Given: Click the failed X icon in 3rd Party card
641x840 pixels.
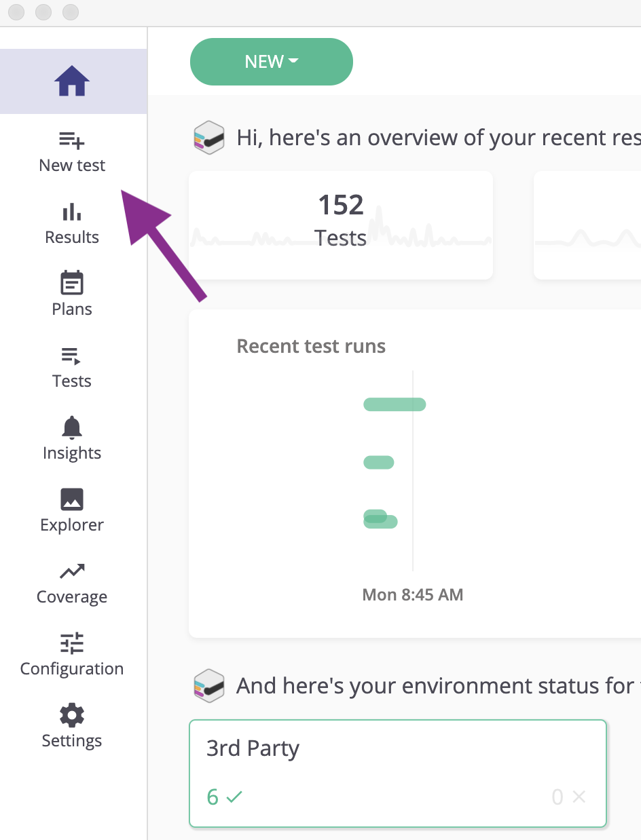Looking at the screenshot, I should click(579, 797).
